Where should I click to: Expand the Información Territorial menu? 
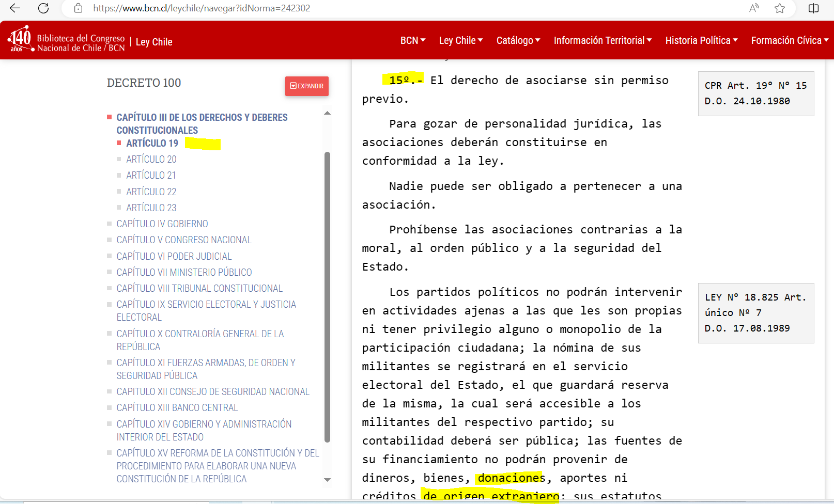pos(603,40)
